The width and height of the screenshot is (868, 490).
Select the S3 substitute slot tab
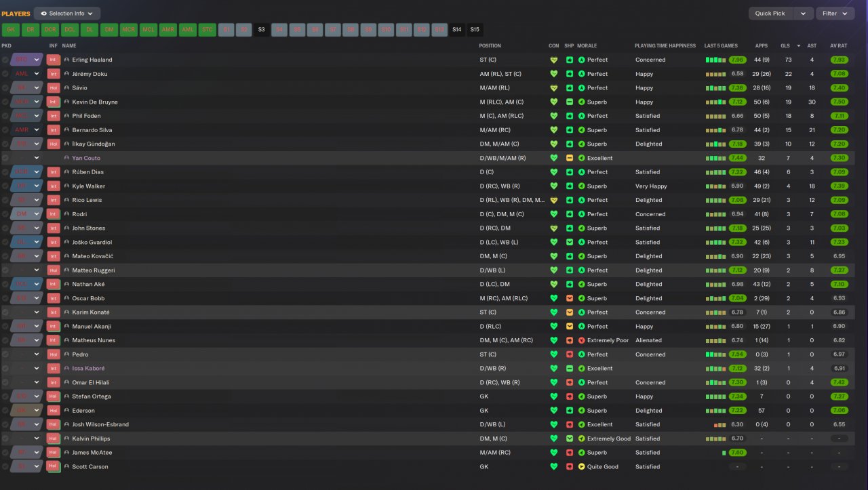click(262, 30)
